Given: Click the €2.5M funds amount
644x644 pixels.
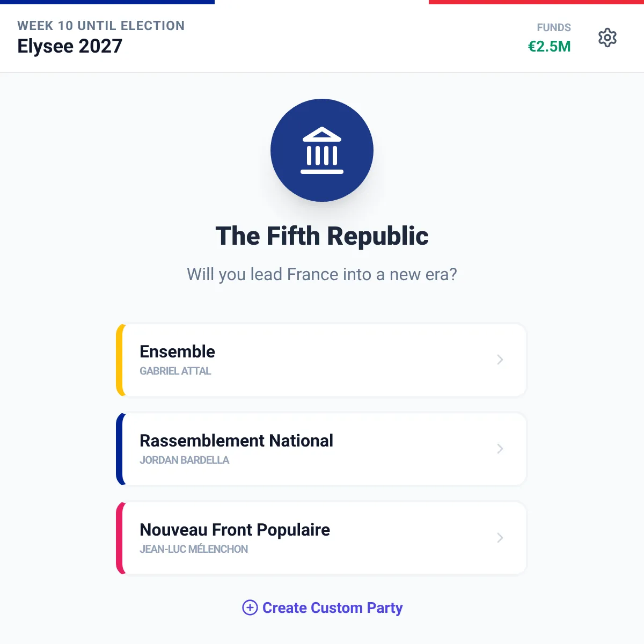Looking at the screenshot, I should click(x=550, y=46).
